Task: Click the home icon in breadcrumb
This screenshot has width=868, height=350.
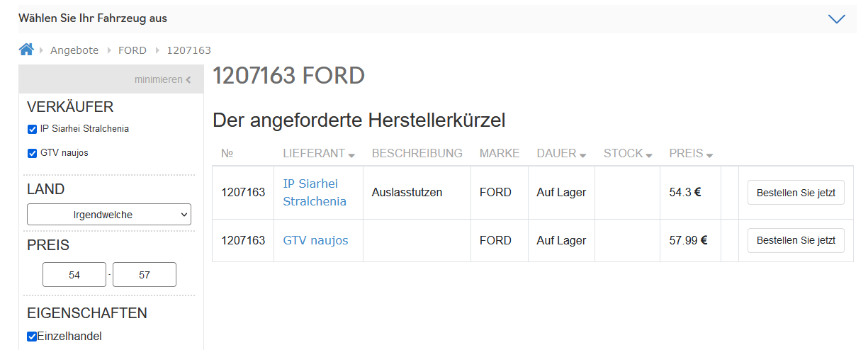Action: pos(26,50)
